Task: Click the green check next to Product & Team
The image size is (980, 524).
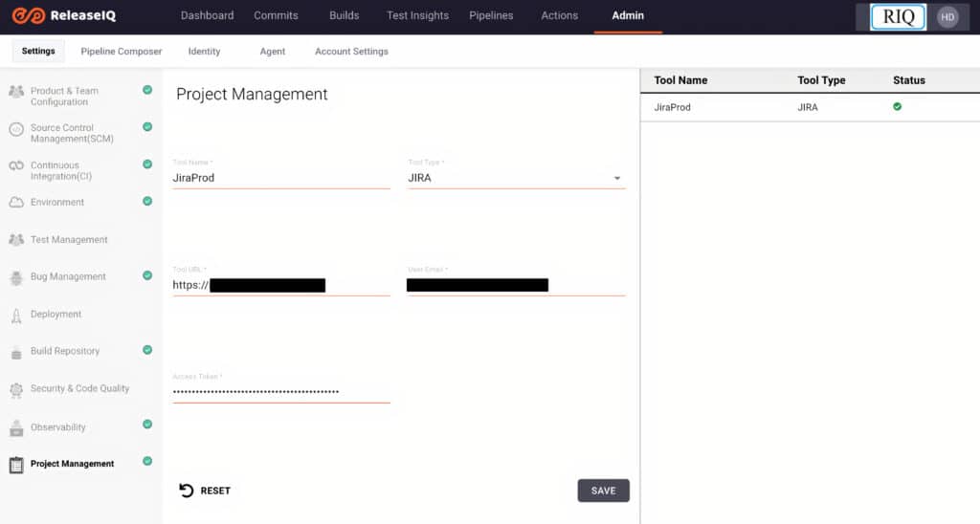Action: (147, 90)
